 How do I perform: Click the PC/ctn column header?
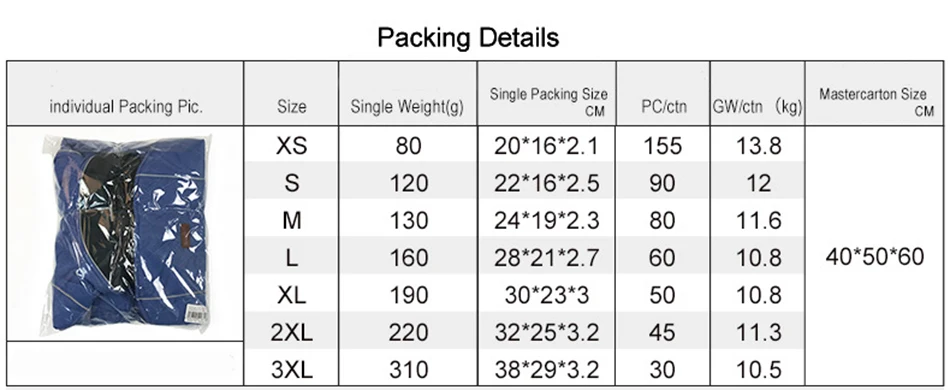[664, 107]
